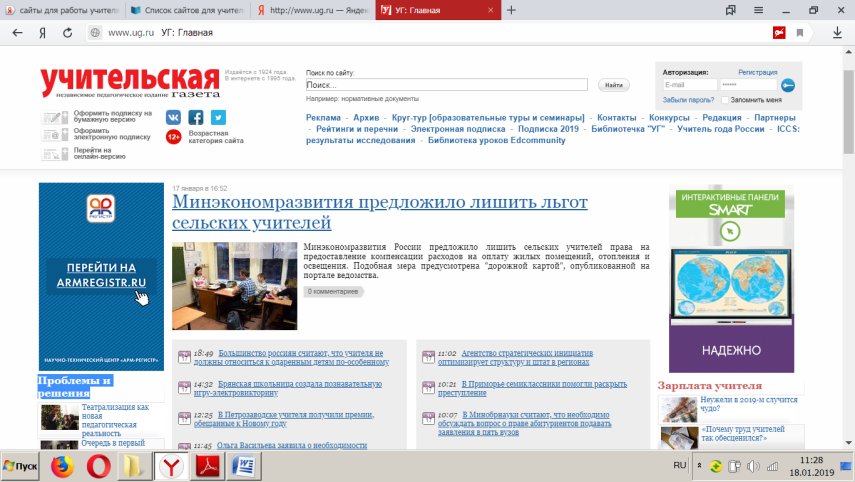Click the site search input field
The image size is (855, 482).
coord(447,85)
